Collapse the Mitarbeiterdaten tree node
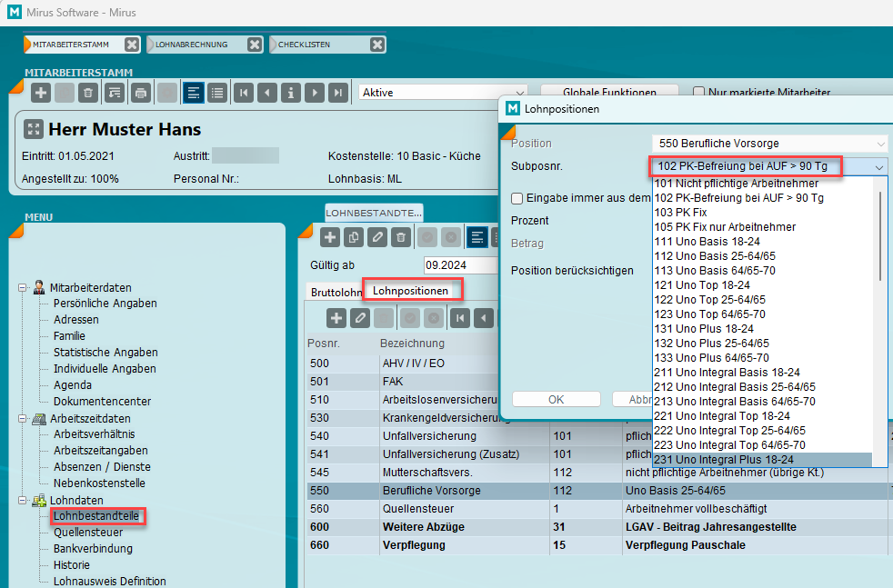Viewport: 893px width, 588px height. (x=24, y=287)
